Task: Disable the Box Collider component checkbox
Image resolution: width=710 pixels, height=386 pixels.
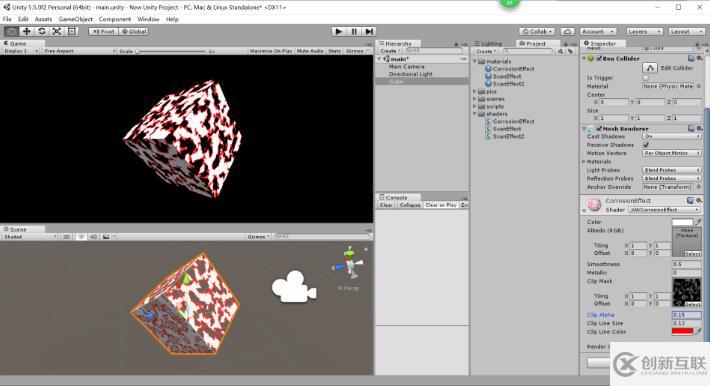Action: [x=599, y=58]
